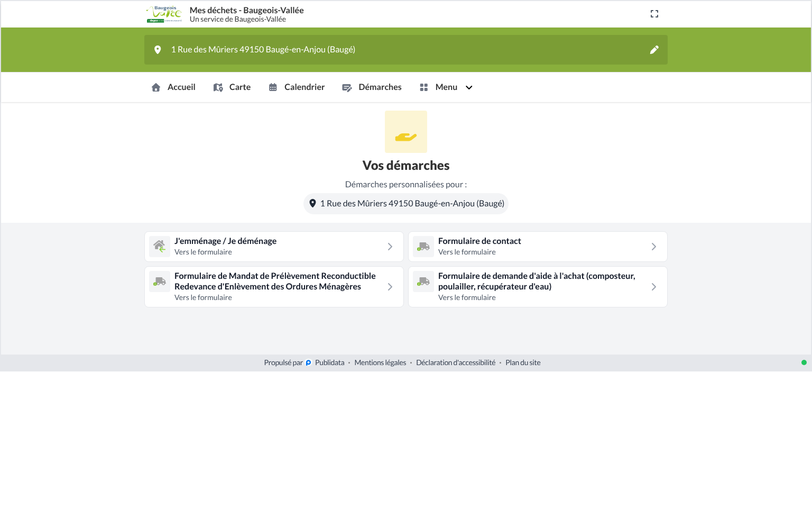Click the yellow hand Démarches illustration
This screenshot has height=508, width=812.
pos(406,132)
